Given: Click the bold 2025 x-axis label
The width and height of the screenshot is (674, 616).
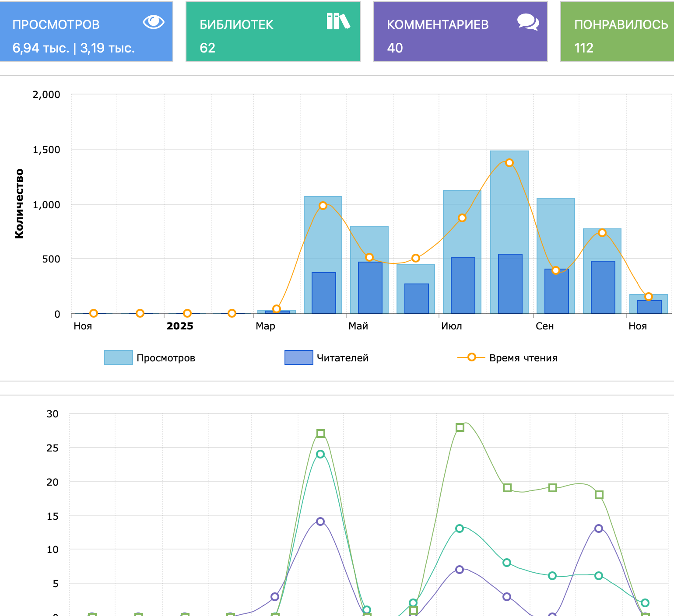Looking at the screenshot, I should coord(180,326).
